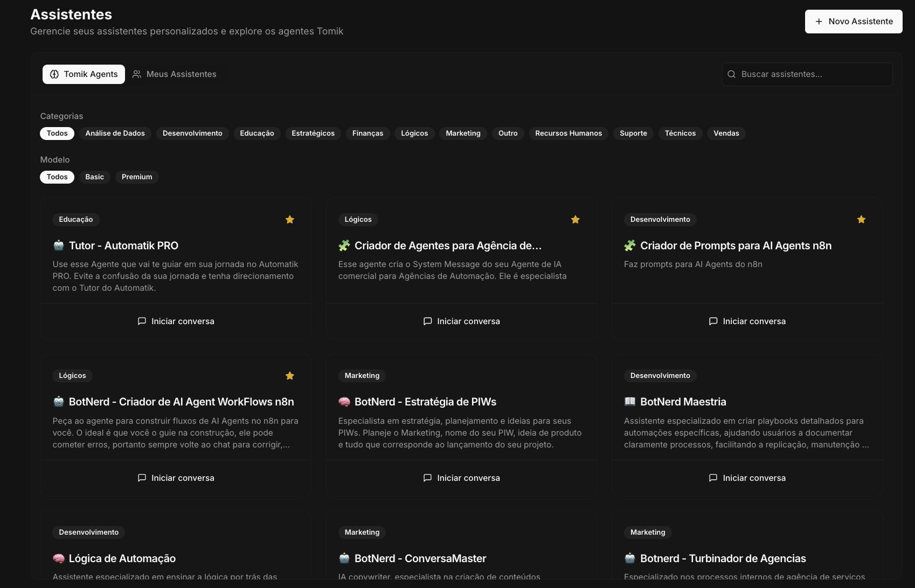This screenshot has width=915, height=588.
Task: Click the plus icon in Novo Assistente button
Action: click(x=819, y=22)
